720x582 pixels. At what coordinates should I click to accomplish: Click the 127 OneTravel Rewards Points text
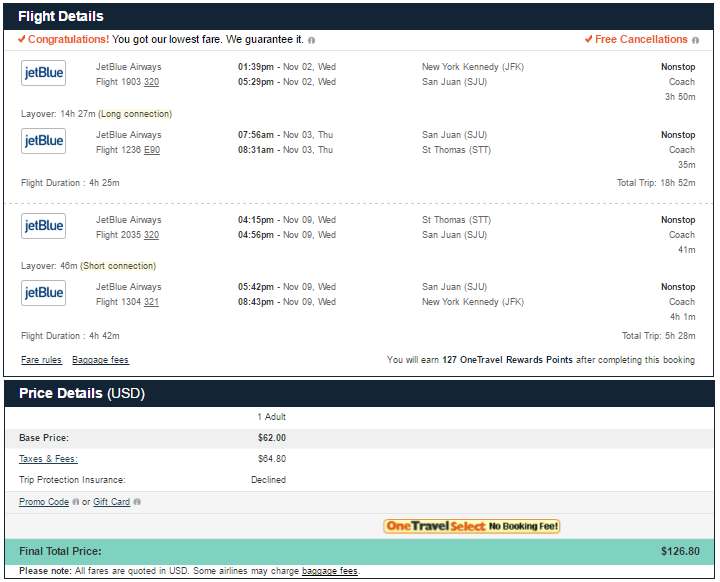tap(507, 360)
